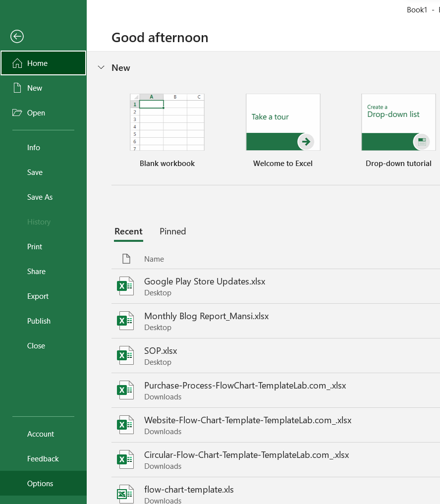Collapse the New section chevron
The image size is (440, 504).
101,67
